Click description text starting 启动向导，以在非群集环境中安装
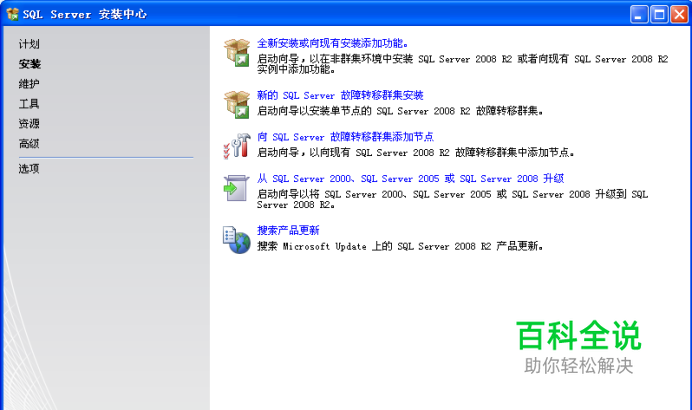 [463, 64]
